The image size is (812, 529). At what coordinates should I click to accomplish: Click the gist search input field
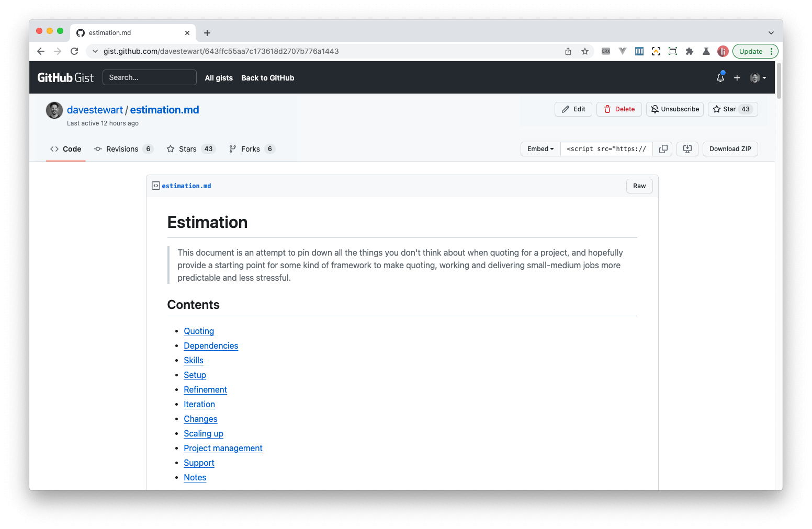click(150, 77)
